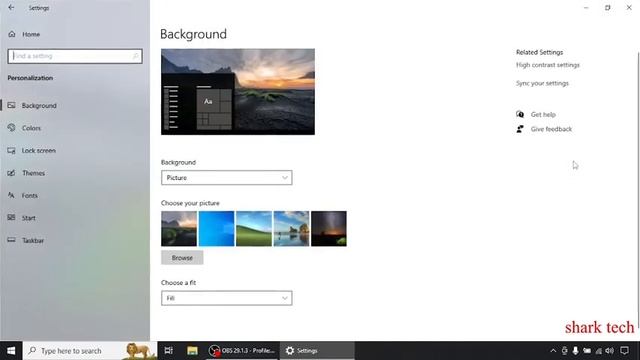The image size is (640, 360).
Task: Click the battery tray icon
Action: [587, 351]
